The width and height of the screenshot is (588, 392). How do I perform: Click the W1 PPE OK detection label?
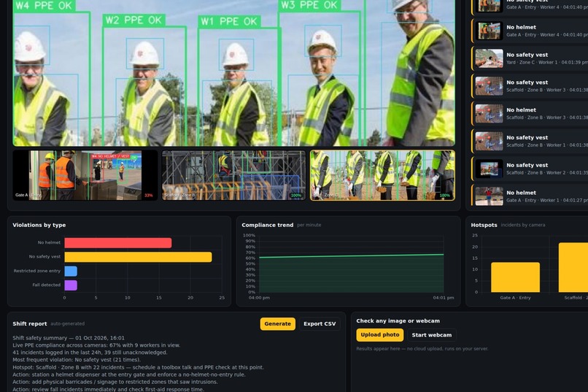[229, 21]
